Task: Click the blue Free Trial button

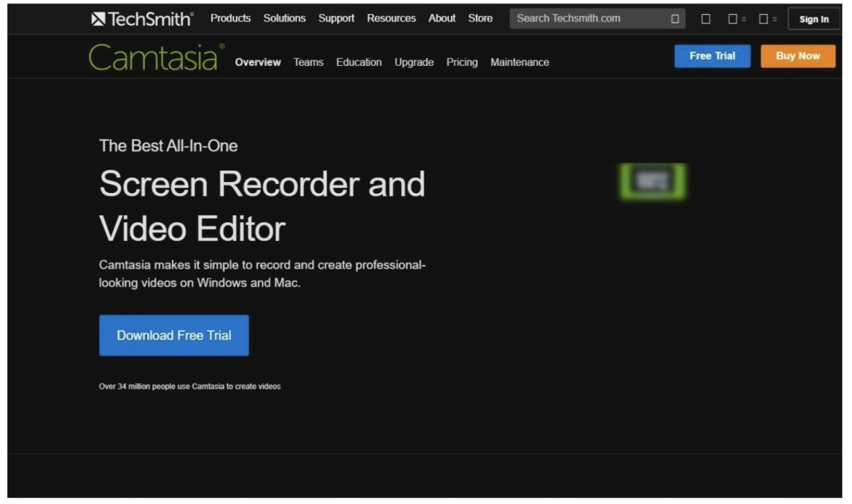Action: [711, 56]
